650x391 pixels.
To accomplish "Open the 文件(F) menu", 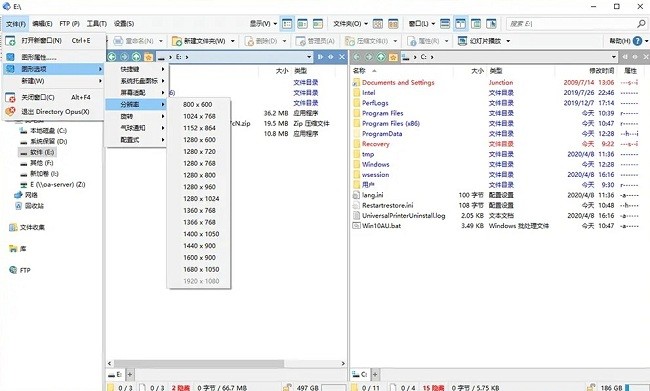I will click(16, 24).
